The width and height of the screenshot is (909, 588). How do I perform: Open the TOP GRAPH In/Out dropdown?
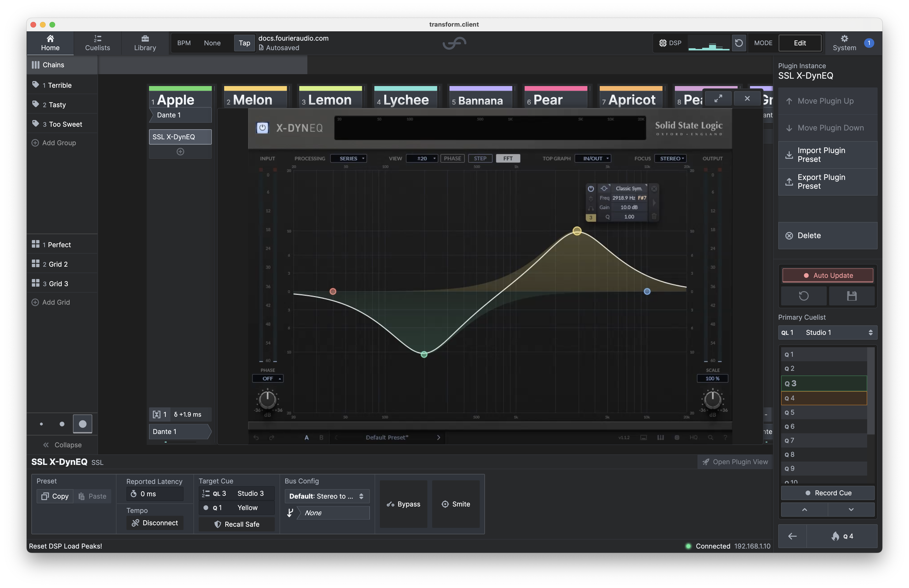pyautogui.click(x=593, y=159)
